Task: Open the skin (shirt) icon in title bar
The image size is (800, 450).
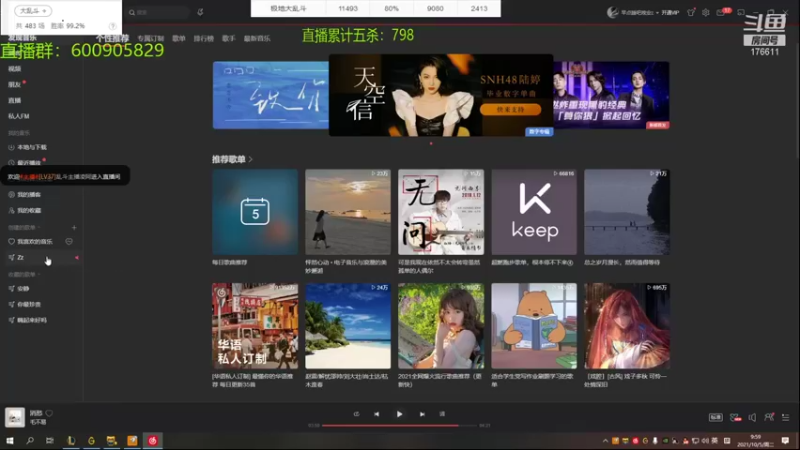Action: pyautogui.click(x=691, y=12)
